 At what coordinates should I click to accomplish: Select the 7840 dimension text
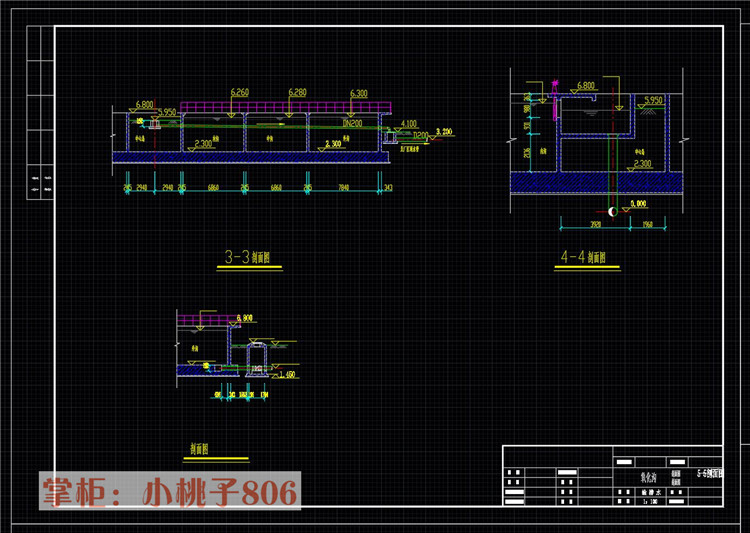coord(343,188)
